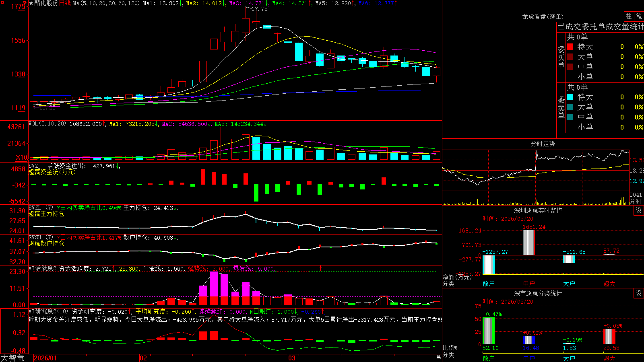Switch order view to 笔 mode
The width and height of the screenshot is (644, 362).
(x=639, y=16)
